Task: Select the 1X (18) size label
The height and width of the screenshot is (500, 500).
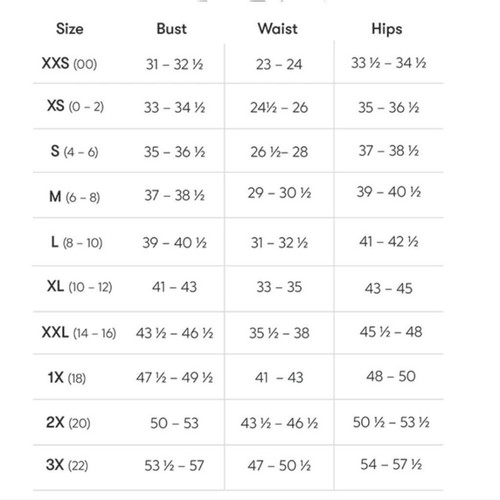Action: click(67, 378)
